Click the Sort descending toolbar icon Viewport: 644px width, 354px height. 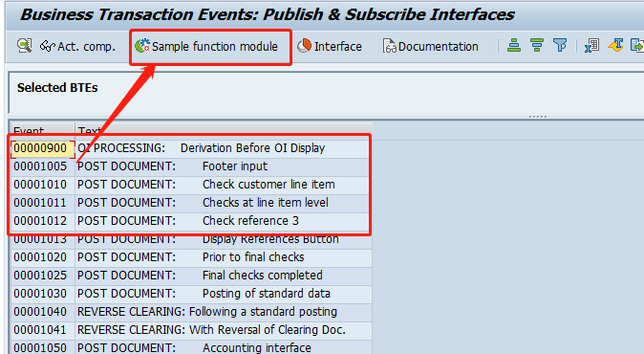coord(536,45)
